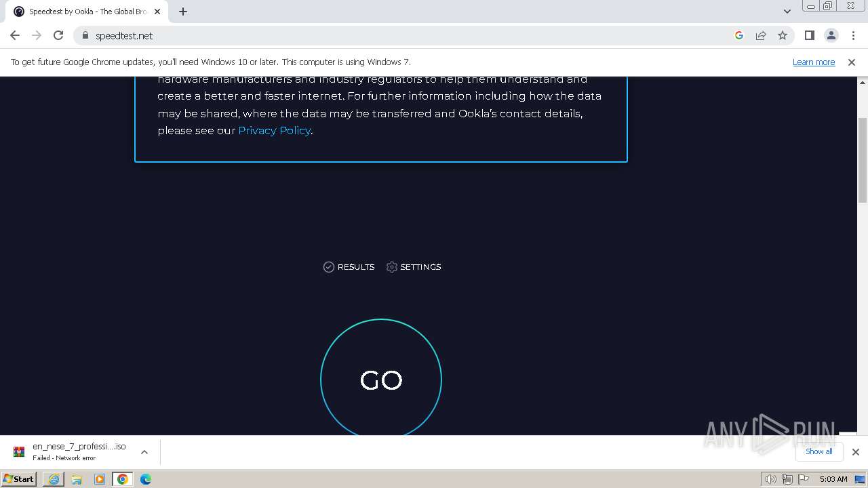The height and width of the screenshot is (488, 868).
Task: Click the iso file type icon
Action: [x=19, y=452]
